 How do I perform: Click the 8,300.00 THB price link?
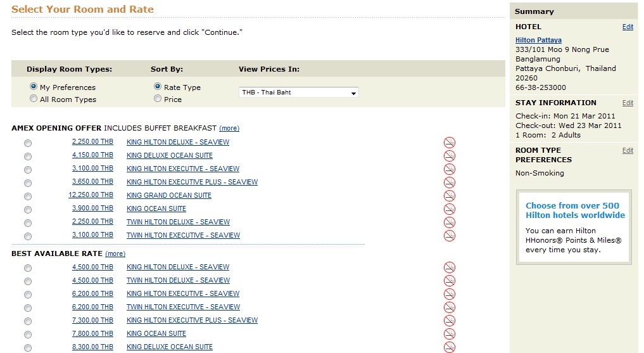coord(92,347)
